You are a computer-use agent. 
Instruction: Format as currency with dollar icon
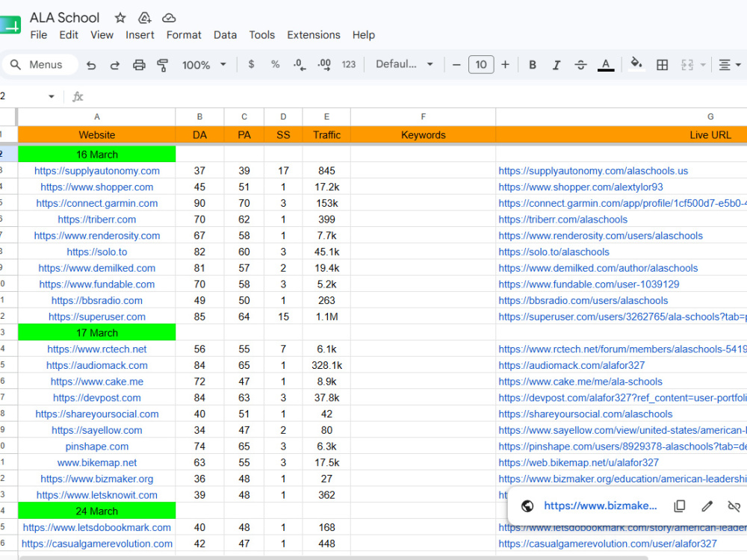[x=251, y=64]
